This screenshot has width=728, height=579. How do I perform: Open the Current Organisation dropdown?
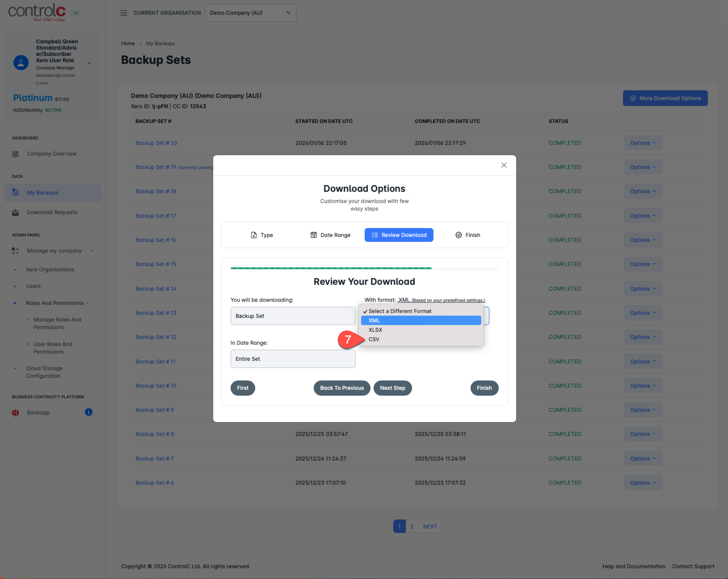click(250, 13)
